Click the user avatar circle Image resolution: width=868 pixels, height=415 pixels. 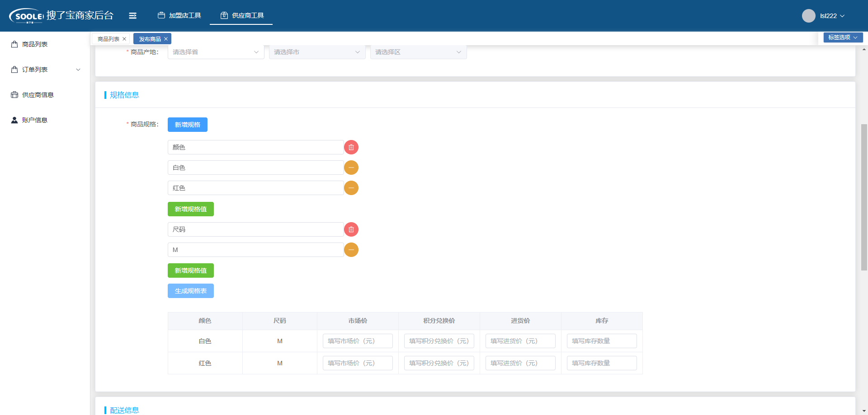point(808,16)
